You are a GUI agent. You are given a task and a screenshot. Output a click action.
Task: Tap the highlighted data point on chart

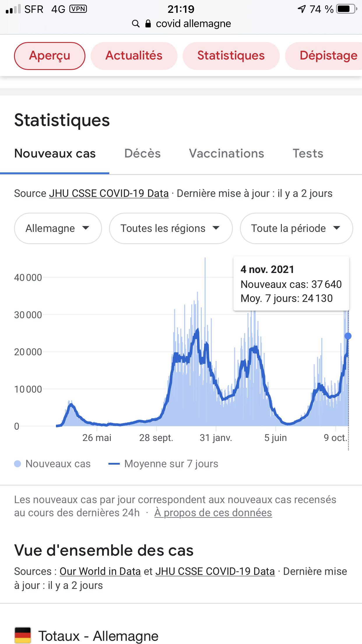click(348, 336)
